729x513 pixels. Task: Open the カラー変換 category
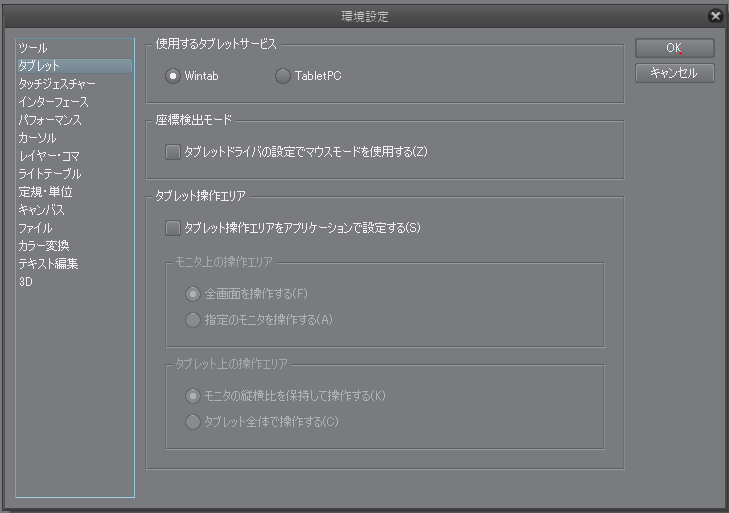point(75,246)
